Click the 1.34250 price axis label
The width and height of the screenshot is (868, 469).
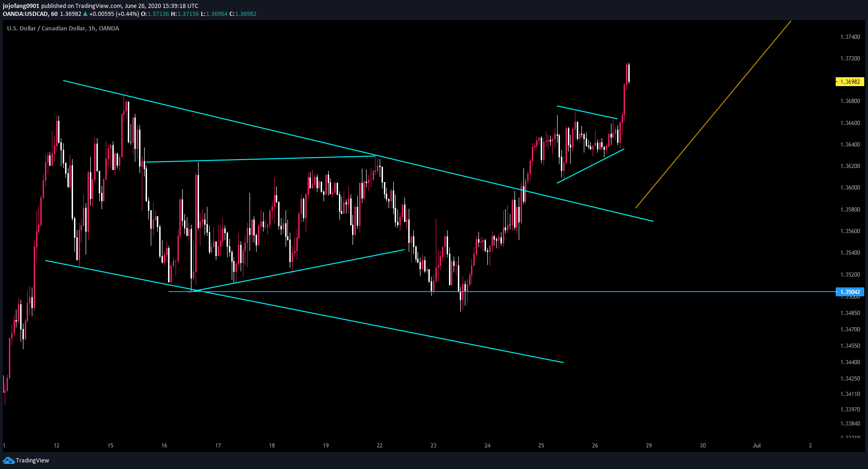[850, 379]
